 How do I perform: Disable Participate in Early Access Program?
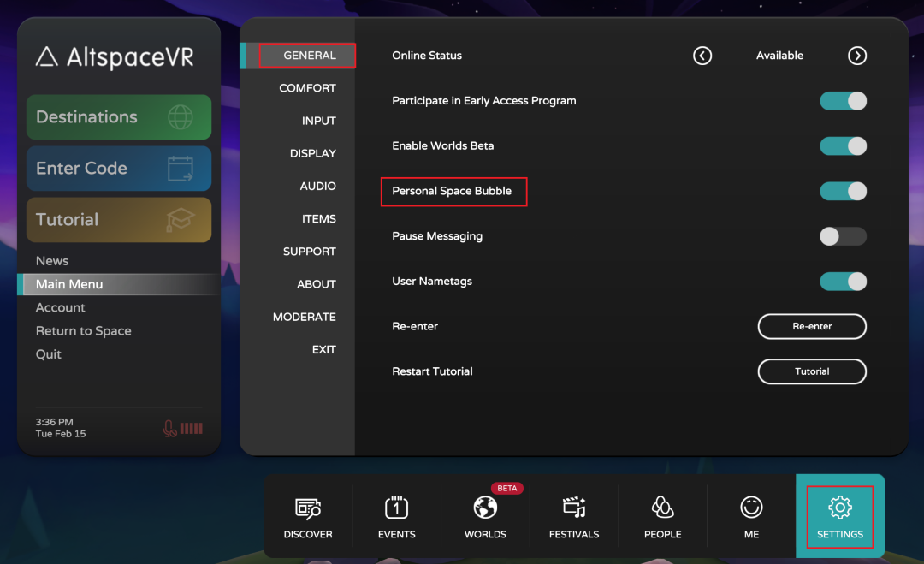pos(843,101)
